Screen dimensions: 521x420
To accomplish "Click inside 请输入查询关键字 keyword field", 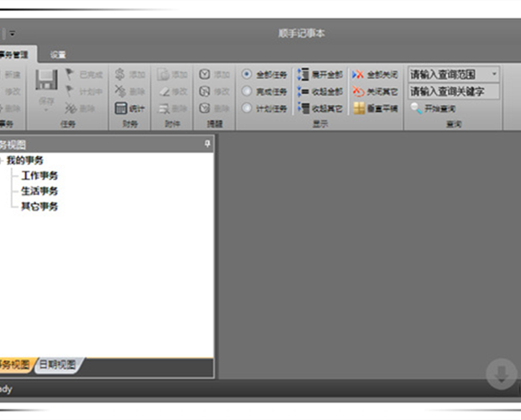I will click(x=454, y=92).
